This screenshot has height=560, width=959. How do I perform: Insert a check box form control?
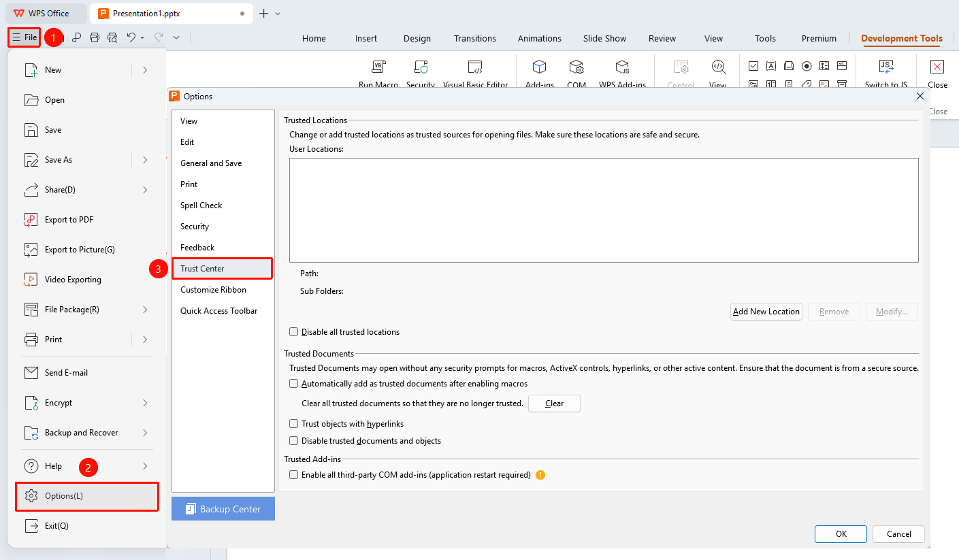(753, 66)
